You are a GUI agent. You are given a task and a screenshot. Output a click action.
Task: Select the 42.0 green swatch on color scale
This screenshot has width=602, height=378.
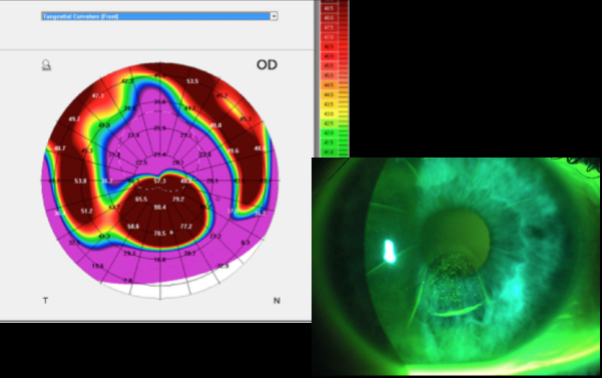click(x=329, y=133)
